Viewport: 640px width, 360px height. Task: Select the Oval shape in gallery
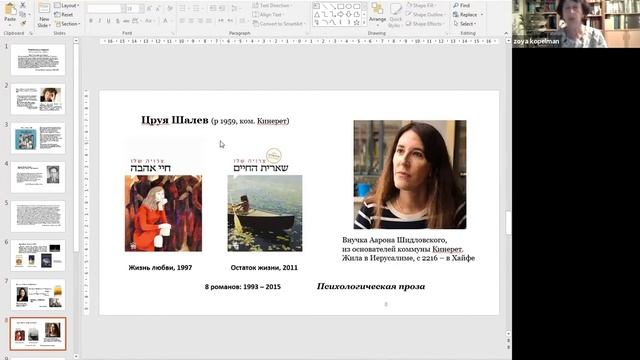click(349, 6)
